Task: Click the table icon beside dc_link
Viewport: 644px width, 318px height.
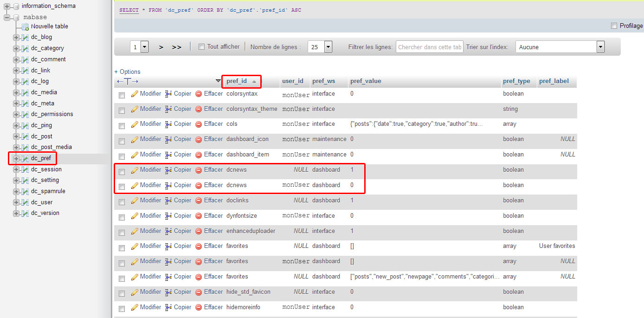Action: 25,71
